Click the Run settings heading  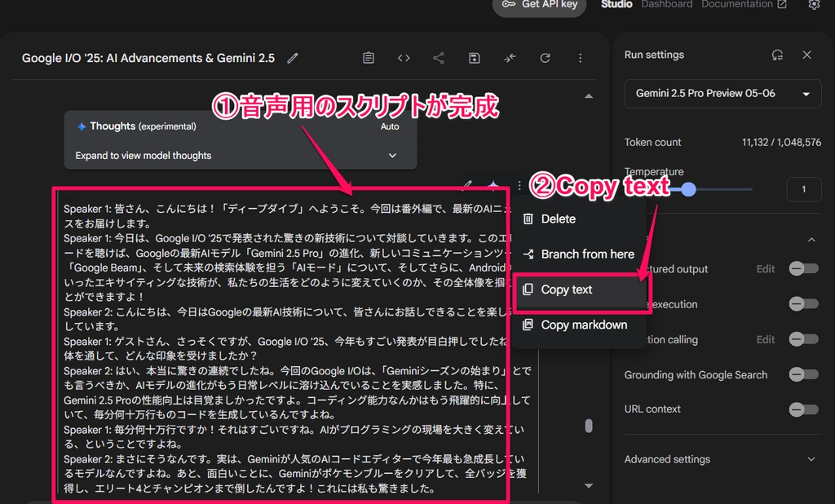point(654,55)
